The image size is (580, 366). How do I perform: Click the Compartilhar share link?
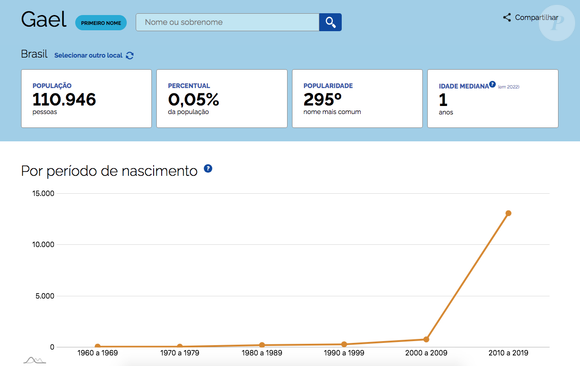click(536, 17)
